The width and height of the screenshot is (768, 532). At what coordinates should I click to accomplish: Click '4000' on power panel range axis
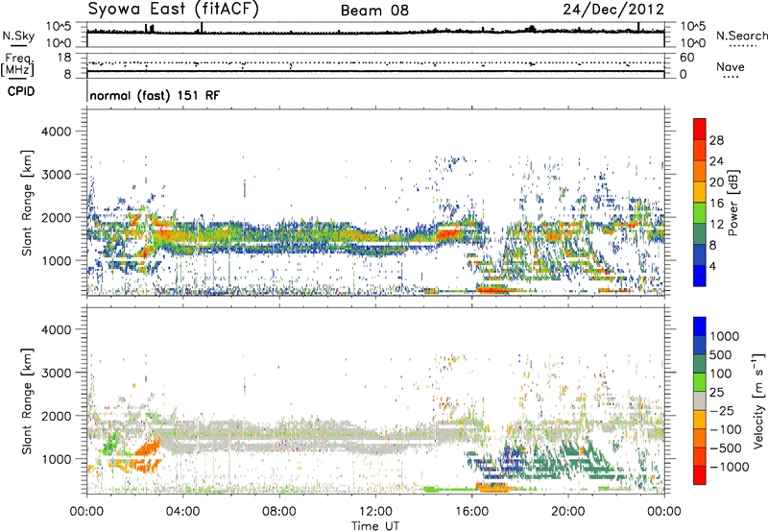point(56,132)
